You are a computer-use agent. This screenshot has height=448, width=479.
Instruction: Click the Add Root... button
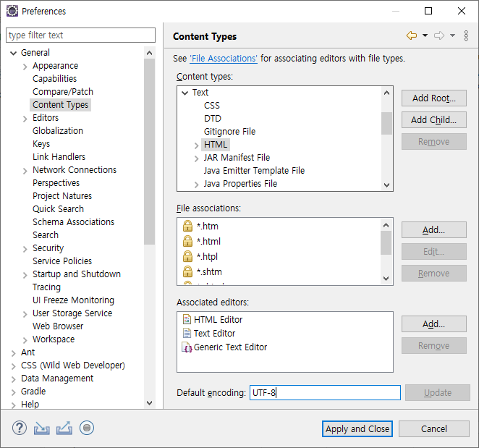point(434,98)
